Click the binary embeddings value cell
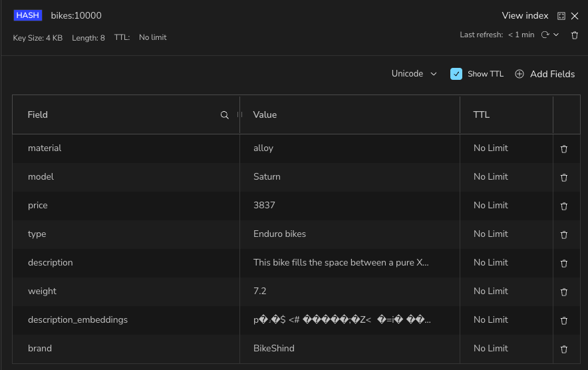This screenshot has height=370, width=588. coord(342,319)
